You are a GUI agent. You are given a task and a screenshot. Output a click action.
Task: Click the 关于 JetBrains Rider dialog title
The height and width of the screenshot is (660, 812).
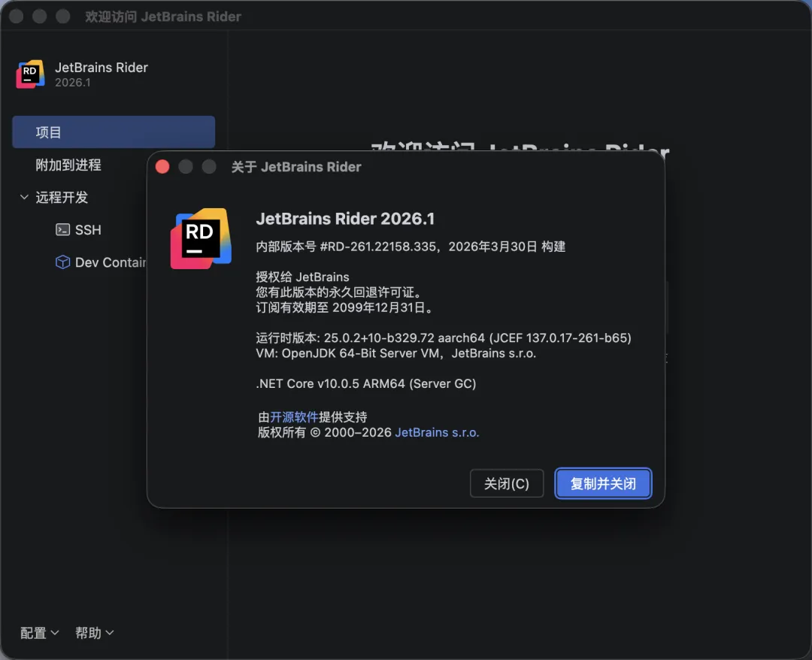(x=296, y=167)
